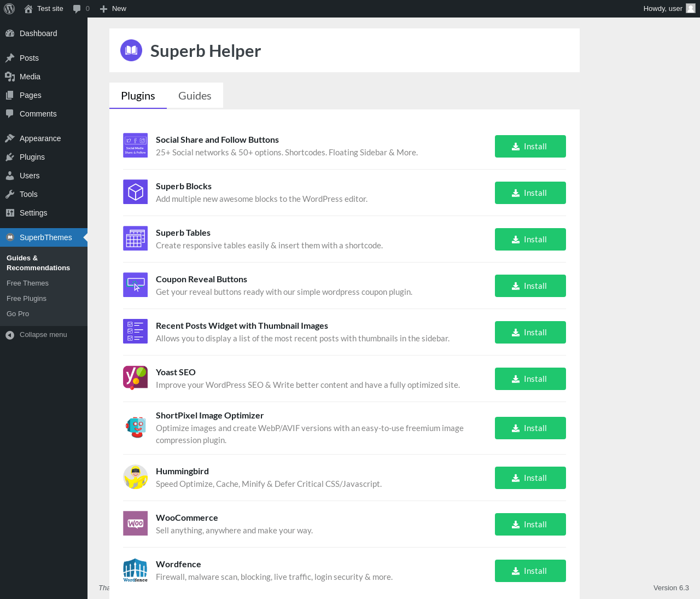This screenshot has width=700, height=599.
Task: Switch to the Guides tab
Action: pyautogui.click(x=195, y=96)
